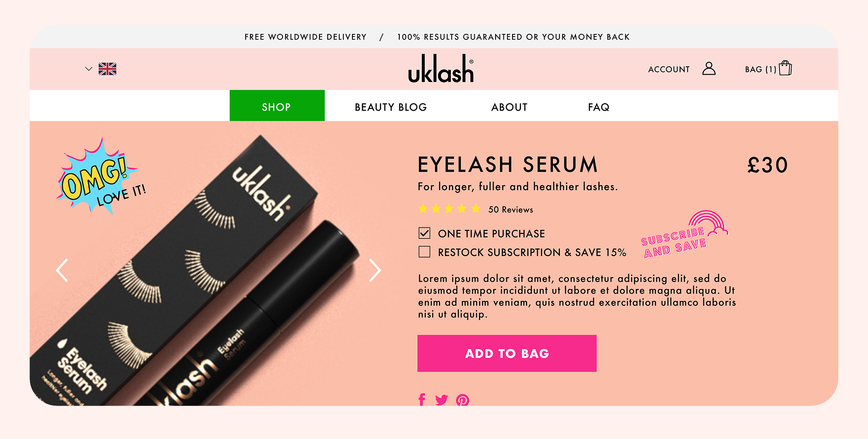This screenshot has width=868, height=439.
Task: Click the uklash logo
Action: pyautogui.click(x=441, y=69)
